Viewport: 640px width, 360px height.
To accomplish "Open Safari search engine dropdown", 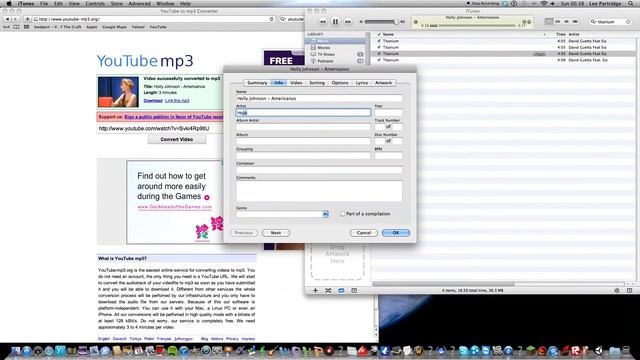I will click(283, 19).
